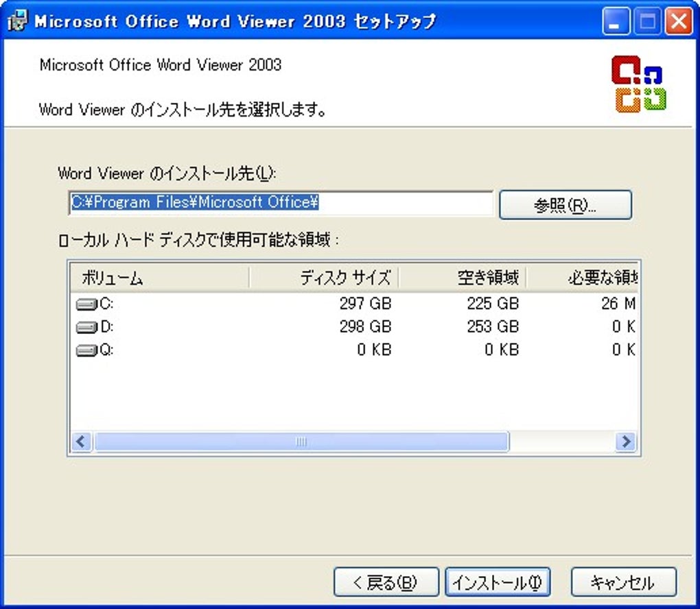The image size is (700, 609).
Task: Select the C: drive icon
Action: click(x=86, y=304)
